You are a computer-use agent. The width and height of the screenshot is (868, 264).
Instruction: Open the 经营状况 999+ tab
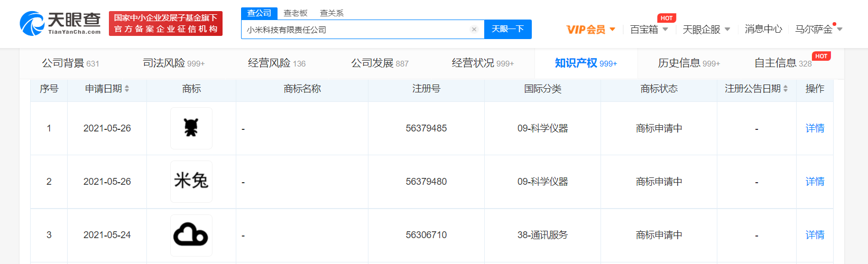(x=483, y=63)
